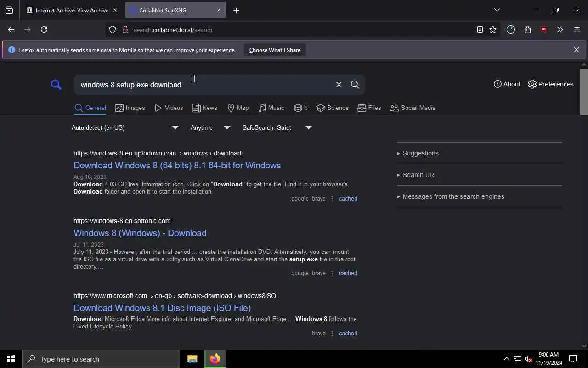Open the Firefox application menu
This screenshot has width=588, height=368.
tap(577, 29)
